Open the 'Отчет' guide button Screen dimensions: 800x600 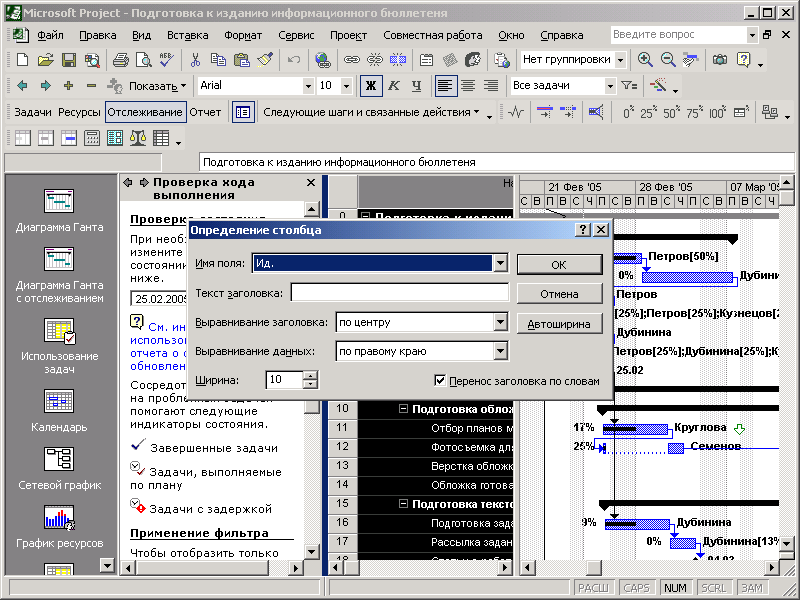tap(205, 112)
